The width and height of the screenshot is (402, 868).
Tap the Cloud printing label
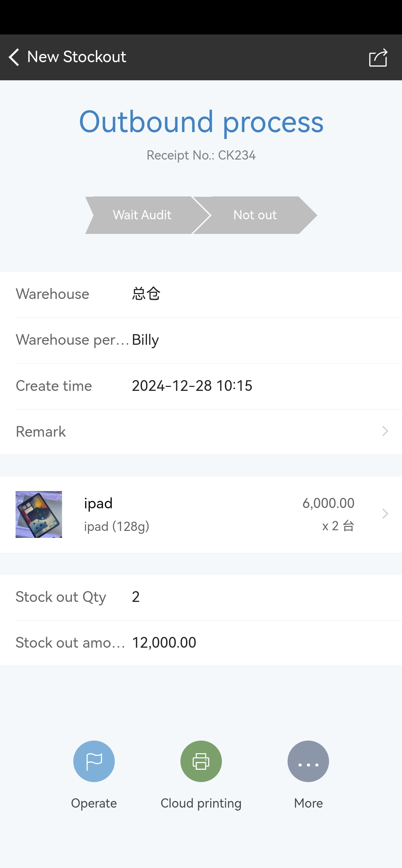pos(201,803)
